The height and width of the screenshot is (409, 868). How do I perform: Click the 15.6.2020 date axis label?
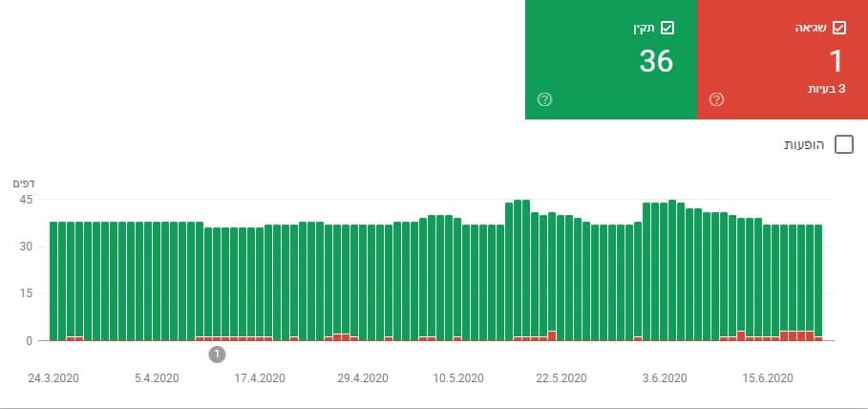click(767, 378)
